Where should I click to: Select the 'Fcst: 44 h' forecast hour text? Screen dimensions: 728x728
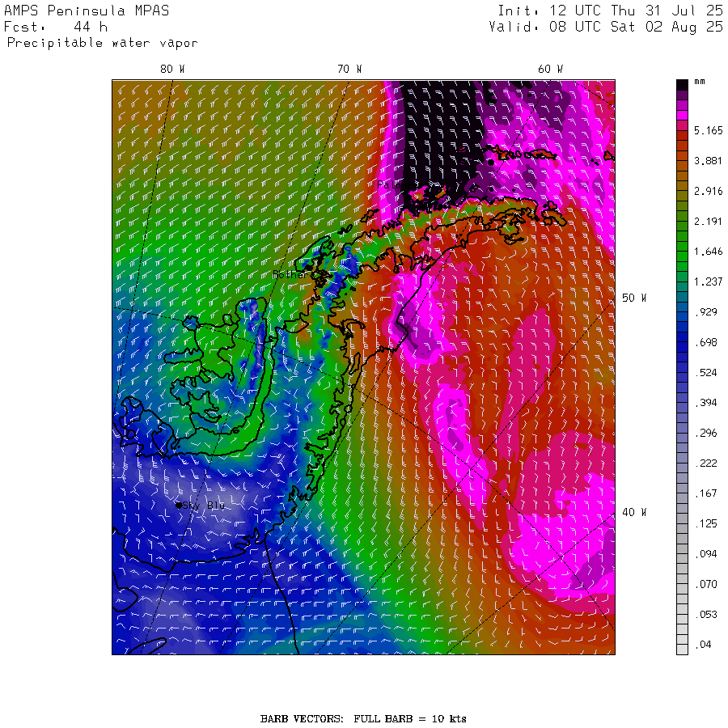[x=56, y=27]
